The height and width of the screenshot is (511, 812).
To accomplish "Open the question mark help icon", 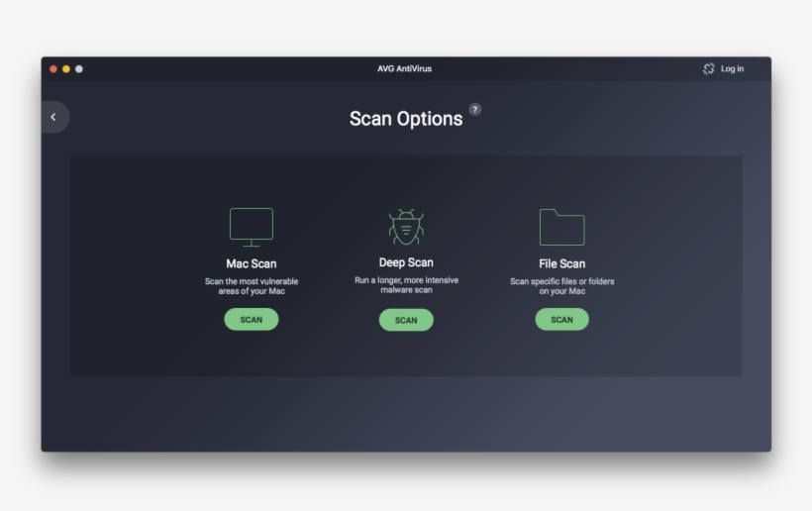I will point(475,110).
